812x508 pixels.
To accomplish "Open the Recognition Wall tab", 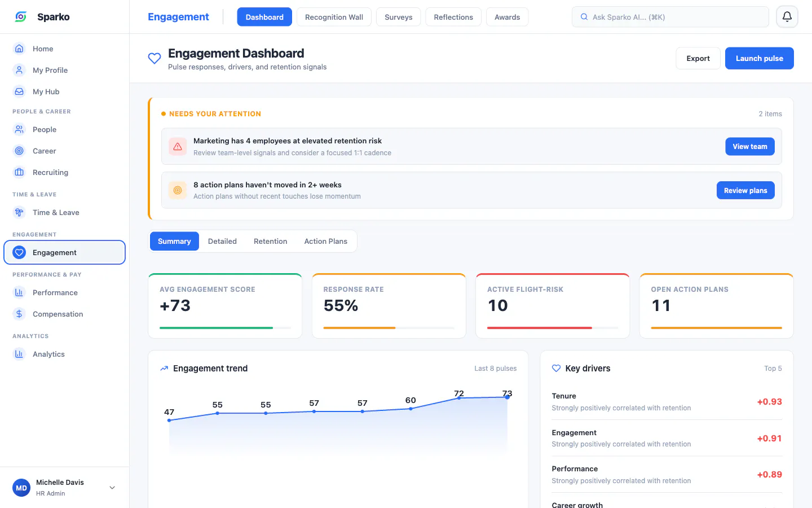I will [334, 17].
